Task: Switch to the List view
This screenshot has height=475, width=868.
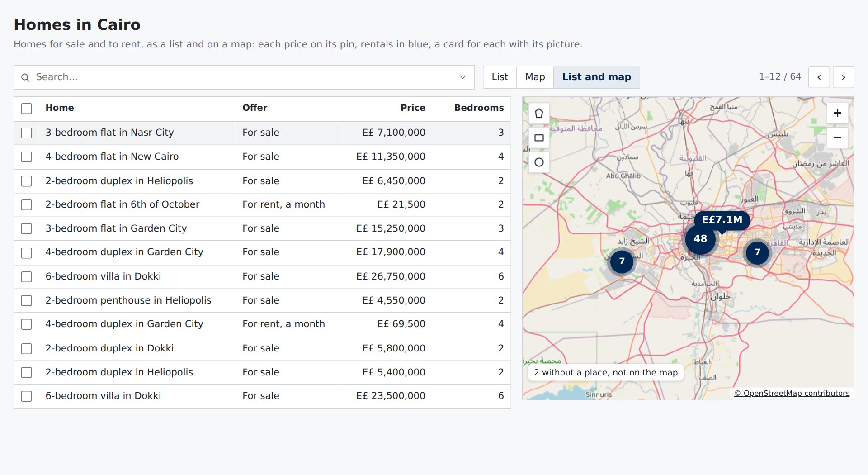Action: 500,77
